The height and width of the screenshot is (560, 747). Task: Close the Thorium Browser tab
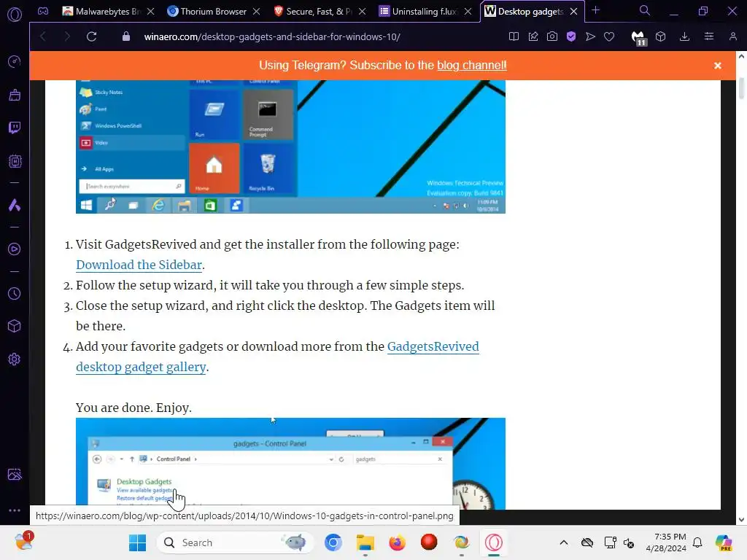(256, 12)
